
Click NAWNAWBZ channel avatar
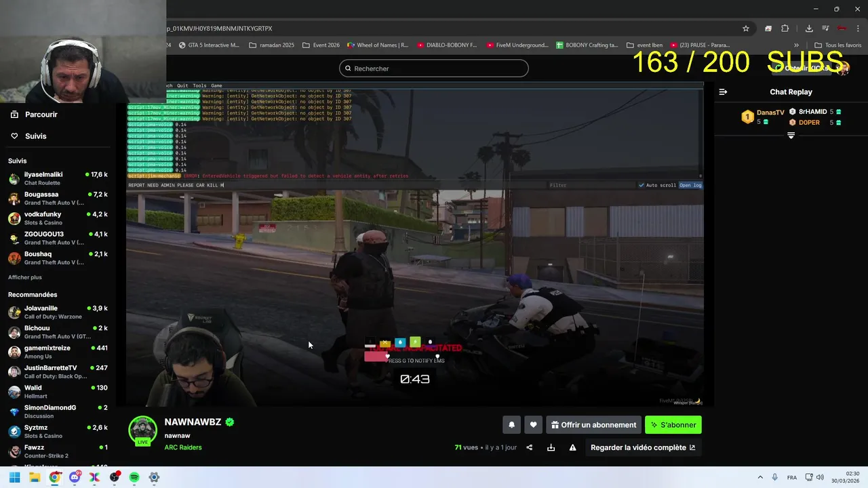[142, 431]
